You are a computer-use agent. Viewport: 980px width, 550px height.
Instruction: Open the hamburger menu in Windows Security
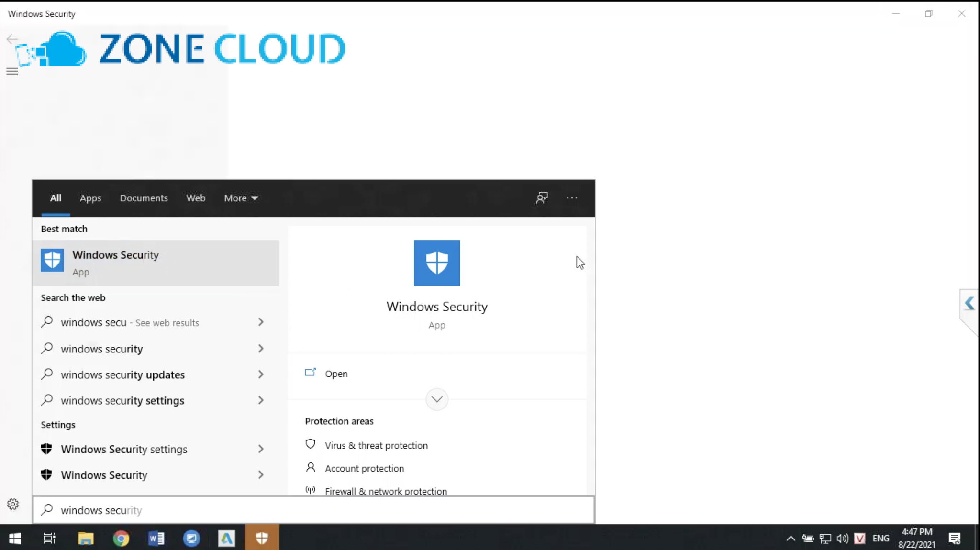pyautogui.click(x=12, y=71)
